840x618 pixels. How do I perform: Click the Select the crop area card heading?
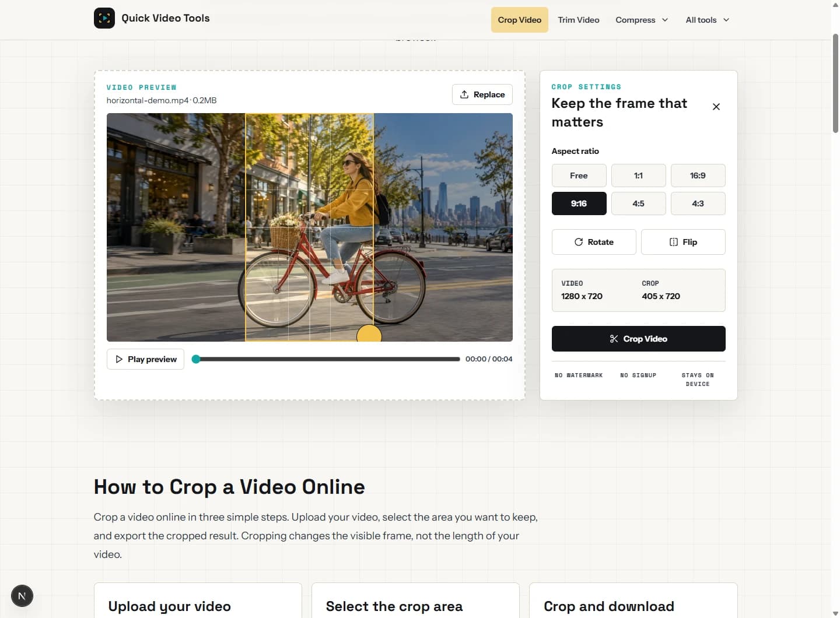tap(394, 606)
